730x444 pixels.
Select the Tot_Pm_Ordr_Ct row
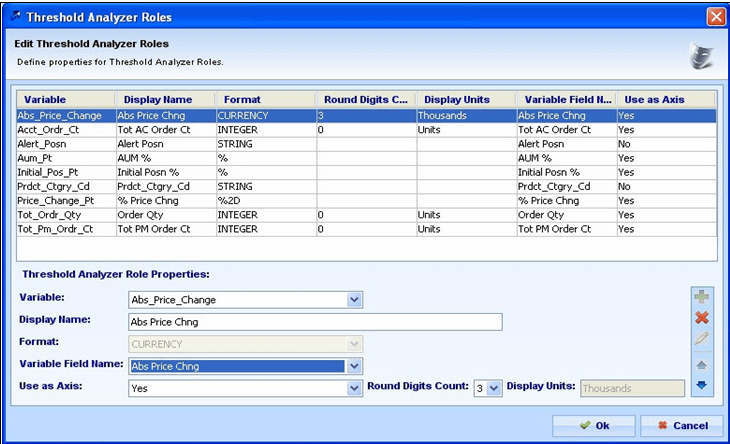click(366, 229)
